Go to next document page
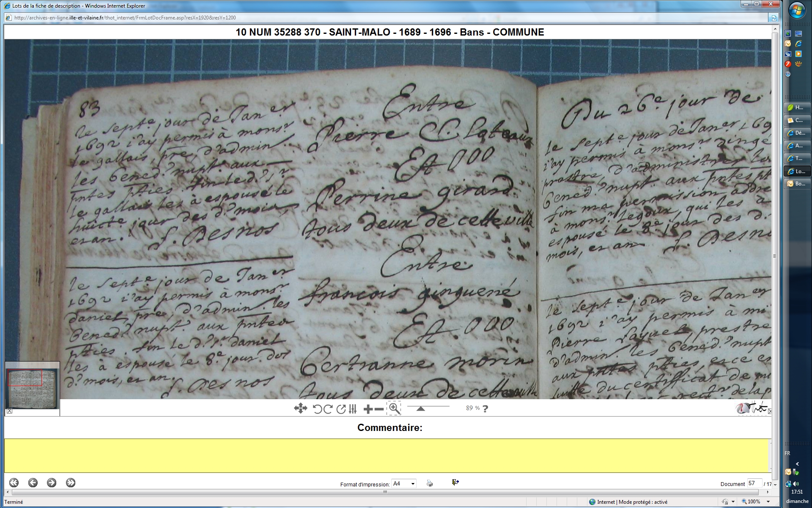This screenshot has height=508, width=812. tap(52, 483)
